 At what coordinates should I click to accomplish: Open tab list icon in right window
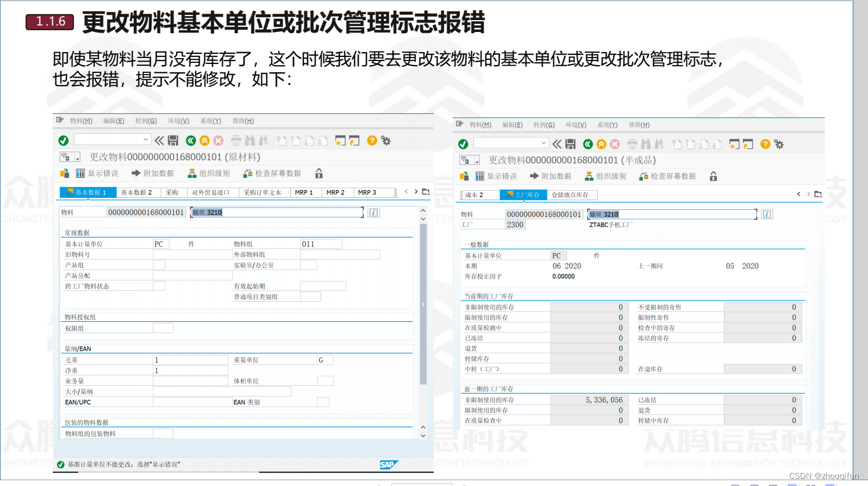pos(818,194)
